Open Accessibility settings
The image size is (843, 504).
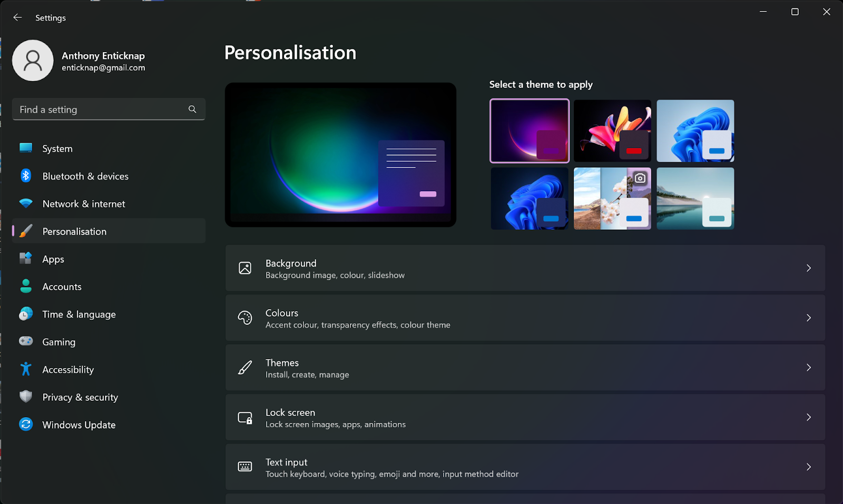click(x=109, y=370)
